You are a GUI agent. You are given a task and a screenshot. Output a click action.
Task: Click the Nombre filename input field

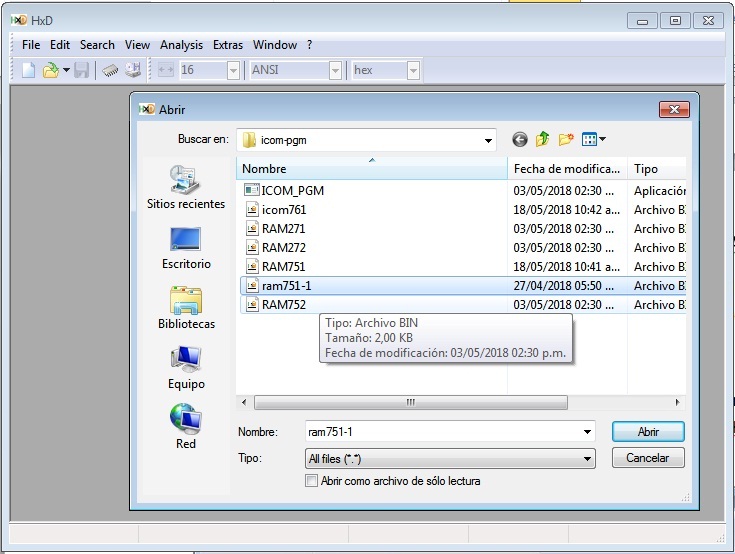pos(443,432)
